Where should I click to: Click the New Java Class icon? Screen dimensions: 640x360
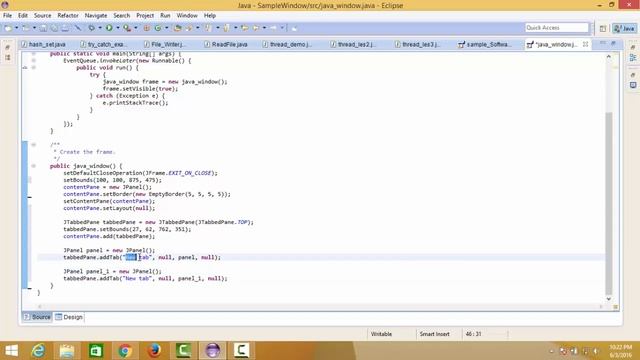point(158,28)
